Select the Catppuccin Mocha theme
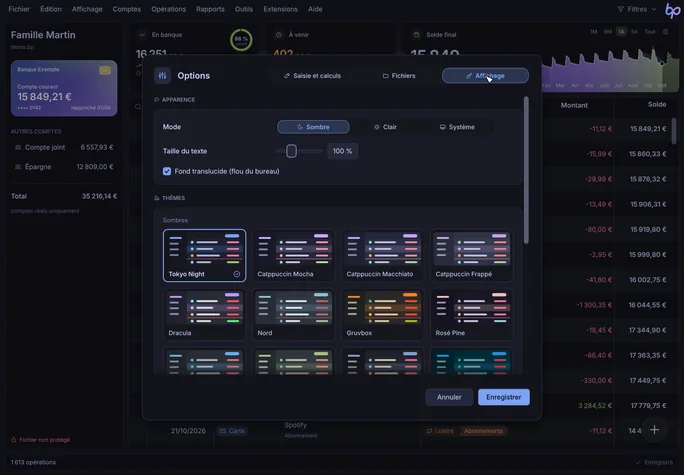Image resolution: width=684 pixels, height=475 pixels. [x=293, y=256]
